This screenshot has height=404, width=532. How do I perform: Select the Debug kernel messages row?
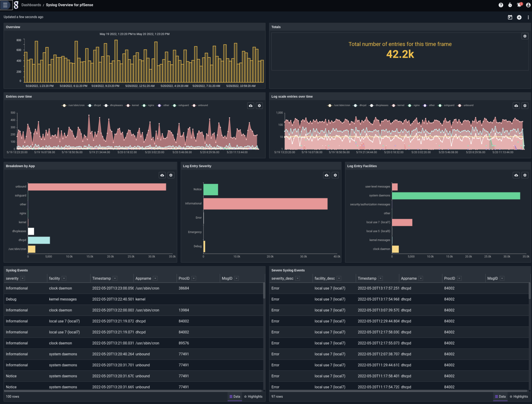pos(134,299)
